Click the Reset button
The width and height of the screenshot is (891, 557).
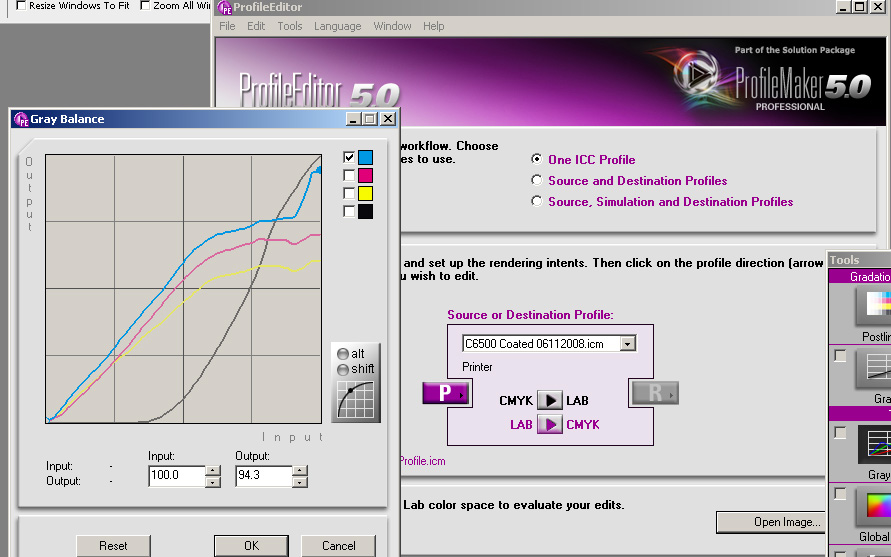click(113, 546)
